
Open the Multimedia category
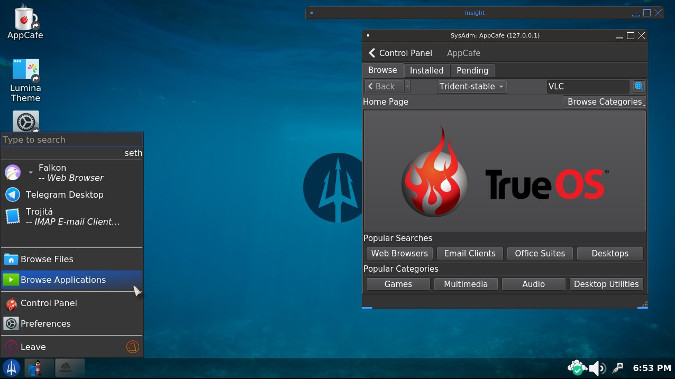[466, 284]
